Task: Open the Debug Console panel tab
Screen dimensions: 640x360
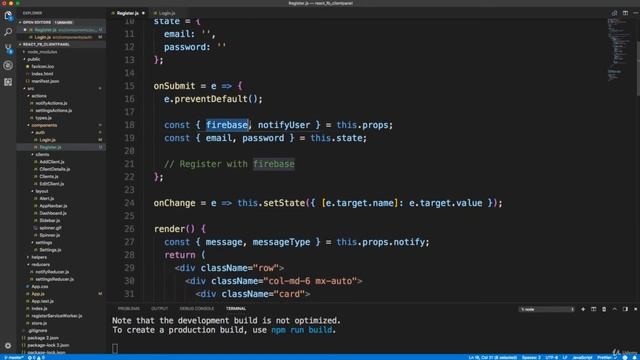Action: pos(197,309)
